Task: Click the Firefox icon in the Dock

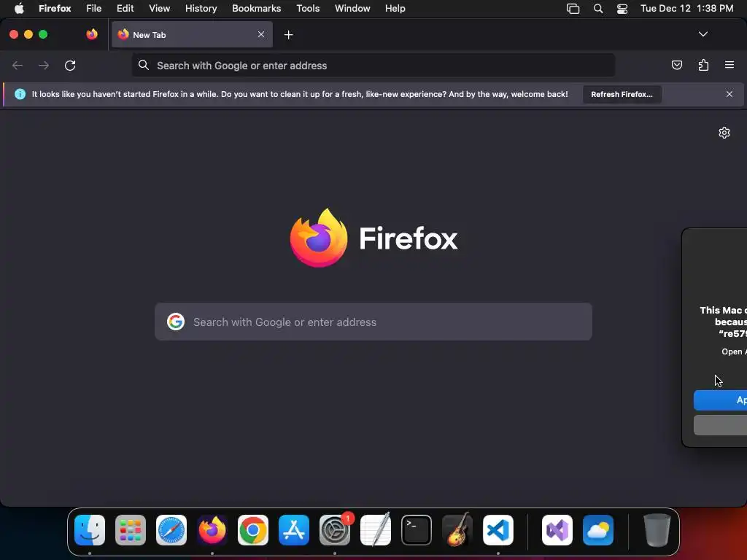Action: (x=212, y=530)
